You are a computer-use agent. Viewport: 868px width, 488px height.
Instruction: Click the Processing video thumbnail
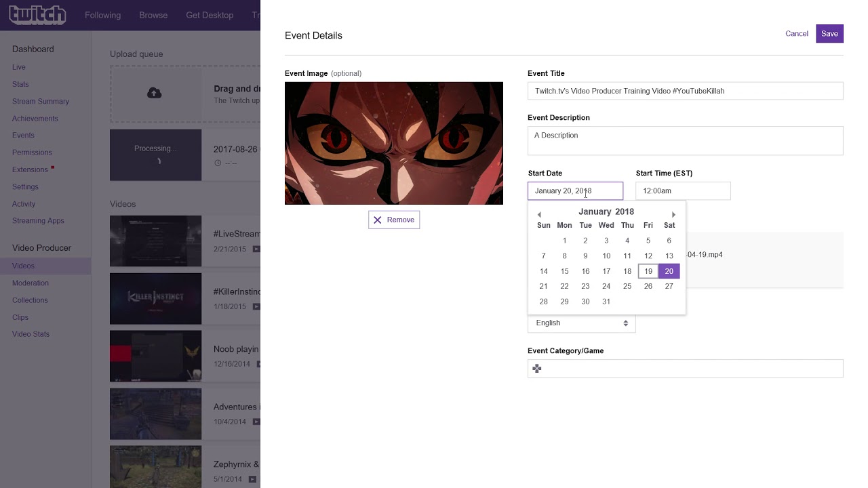click(x=155, y=155)
